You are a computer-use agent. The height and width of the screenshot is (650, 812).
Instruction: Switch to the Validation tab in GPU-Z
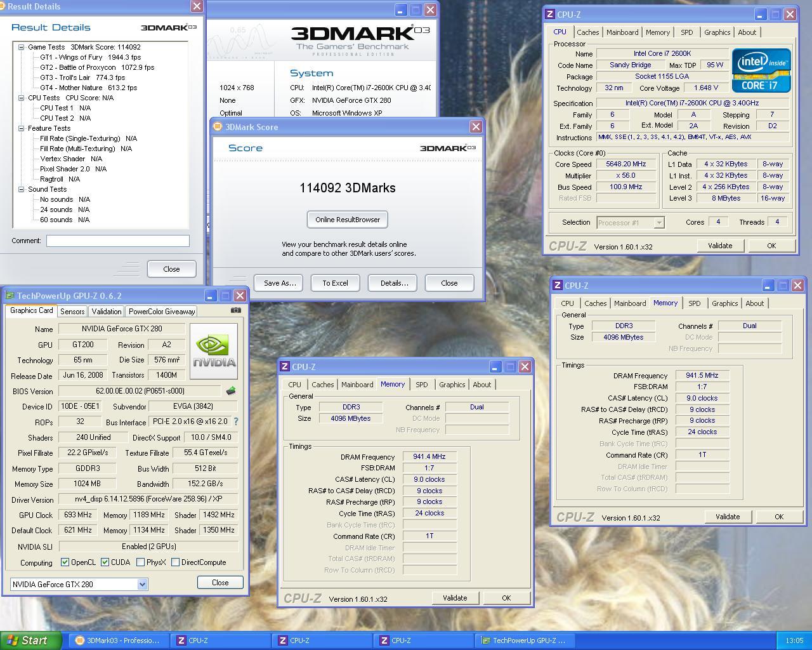[x=106, y=311]
